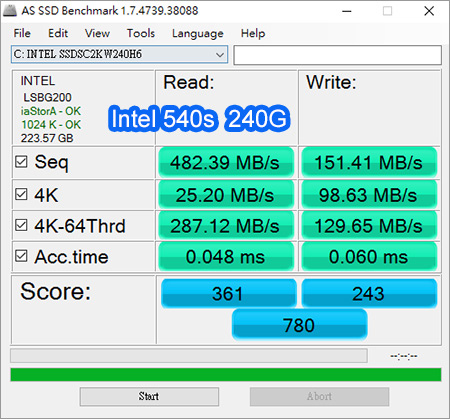Click the Write: column header
The height and width of the screenshot is (419, 450).
tap(331, 82)
